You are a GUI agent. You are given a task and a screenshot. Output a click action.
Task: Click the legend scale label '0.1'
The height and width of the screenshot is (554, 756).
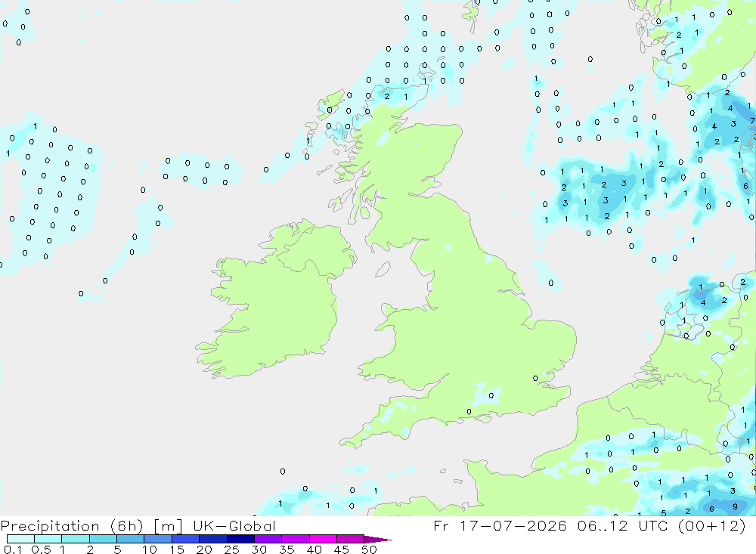pos(13,549)
